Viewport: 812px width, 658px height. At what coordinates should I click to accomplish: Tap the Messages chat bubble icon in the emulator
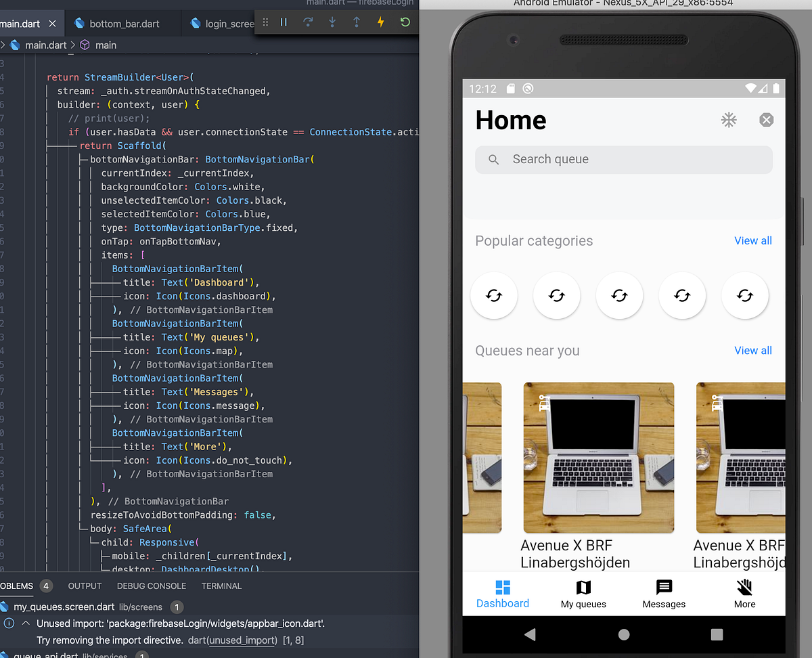663,588
